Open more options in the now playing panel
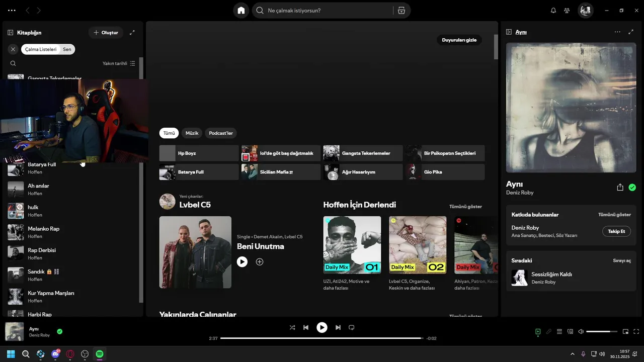The image size is (644, 362). tap(617, 32)
